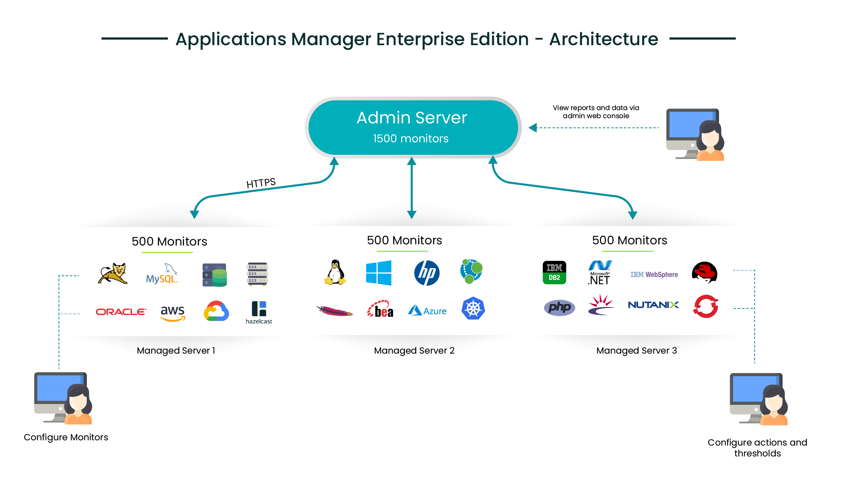Select the Managed Server 2 label
841x504 pixels.
coord(414,350)
